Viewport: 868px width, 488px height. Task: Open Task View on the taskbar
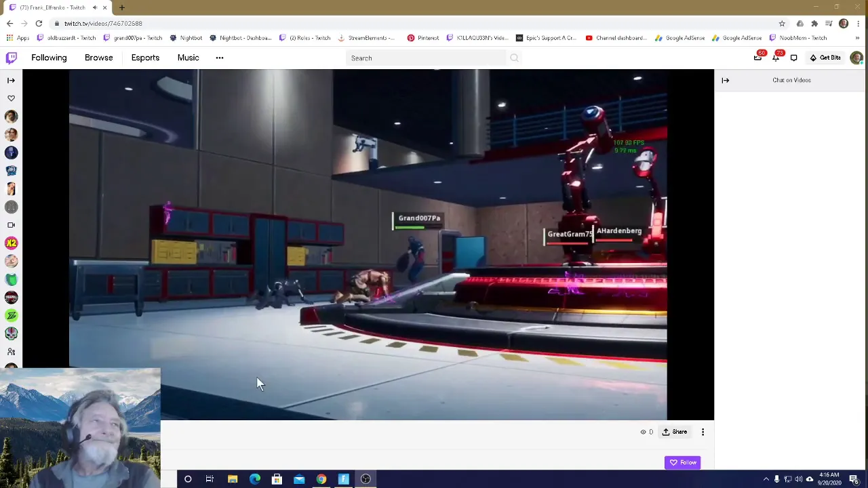210,479
